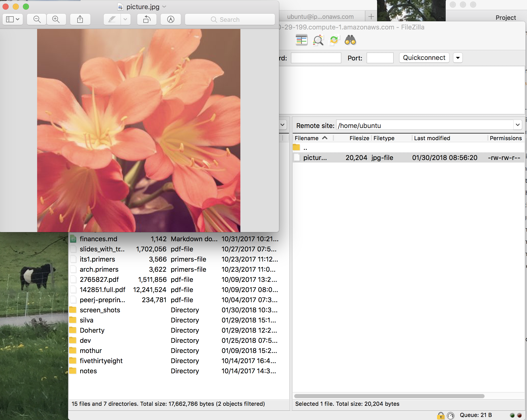
Task: Sort remote files by Last modified
Action: 432,138
